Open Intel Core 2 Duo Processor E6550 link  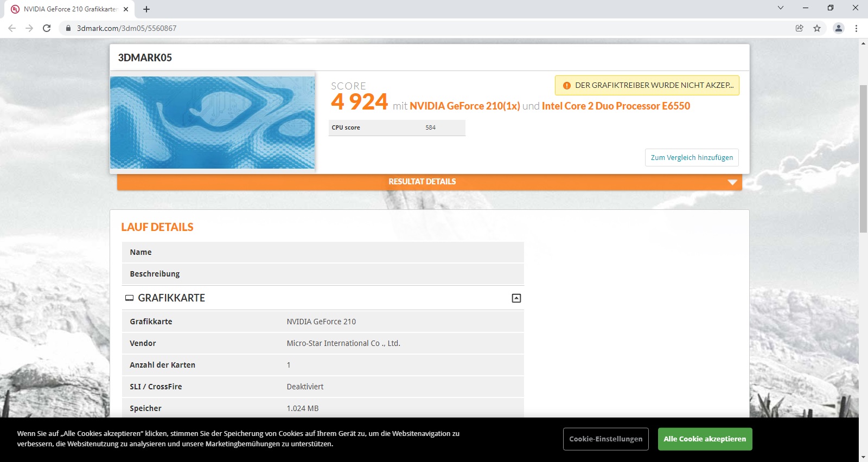616,106
